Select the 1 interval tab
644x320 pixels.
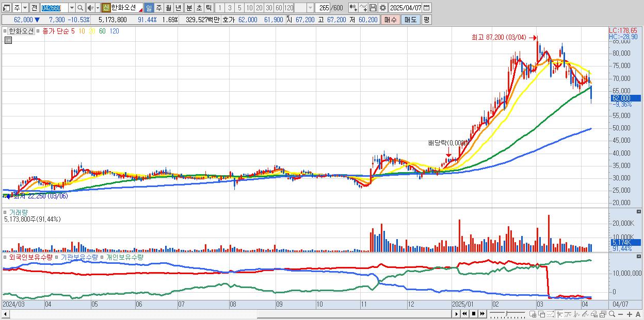click(220, 8)
